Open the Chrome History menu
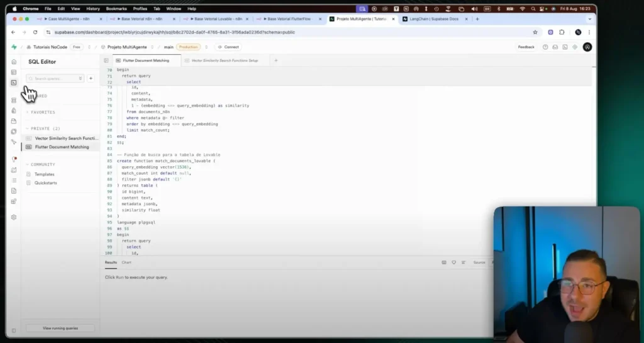This screenshot has width=644, height=343. coord(93,9)
